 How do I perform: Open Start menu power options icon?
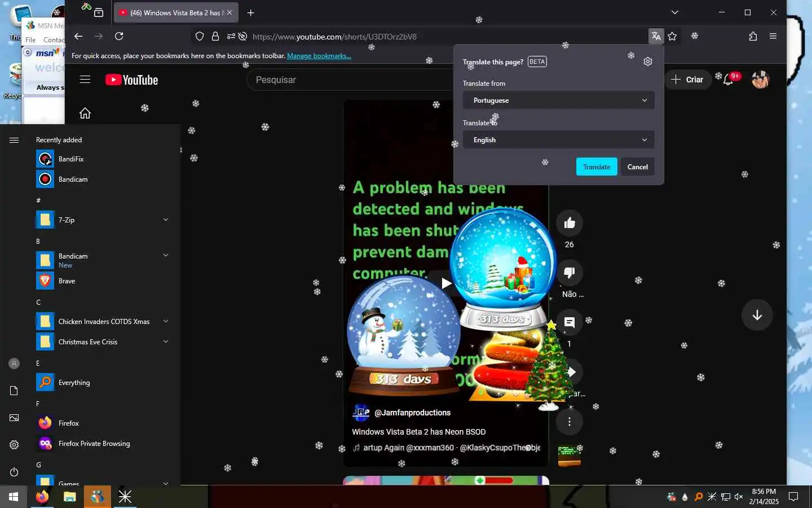[x=14, y=472]
